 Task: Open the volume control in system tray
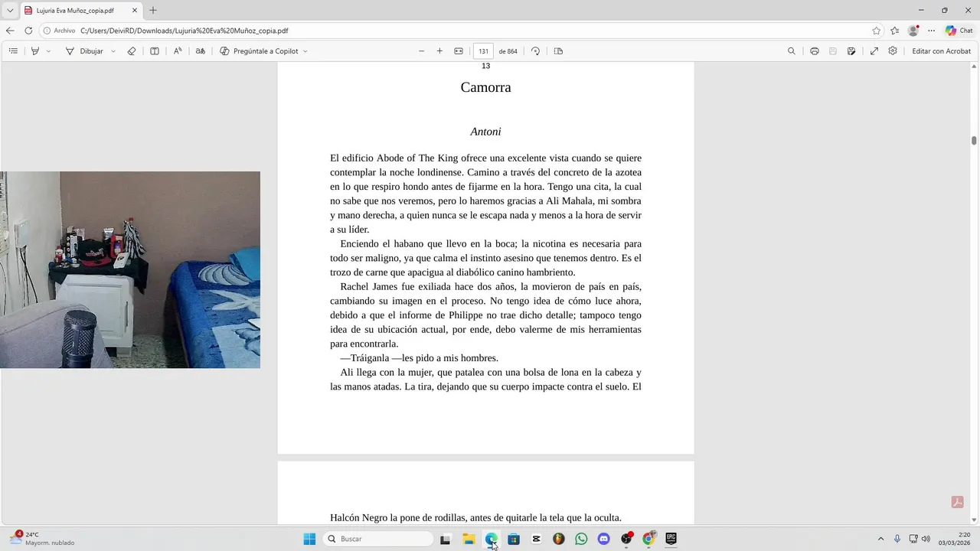coord(925,539)
